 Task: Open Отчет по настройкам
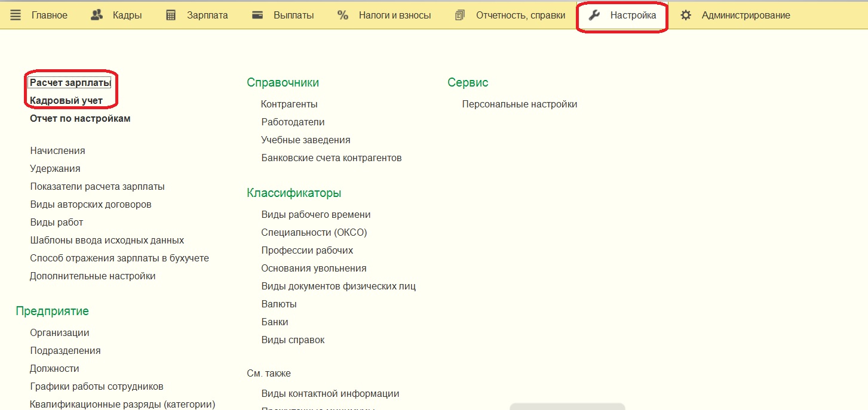(x=80, y=119)
